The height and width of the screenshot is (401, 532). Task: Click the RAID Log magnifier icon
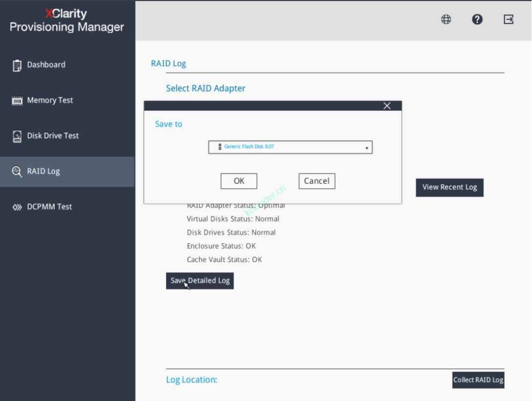(17, 172)
